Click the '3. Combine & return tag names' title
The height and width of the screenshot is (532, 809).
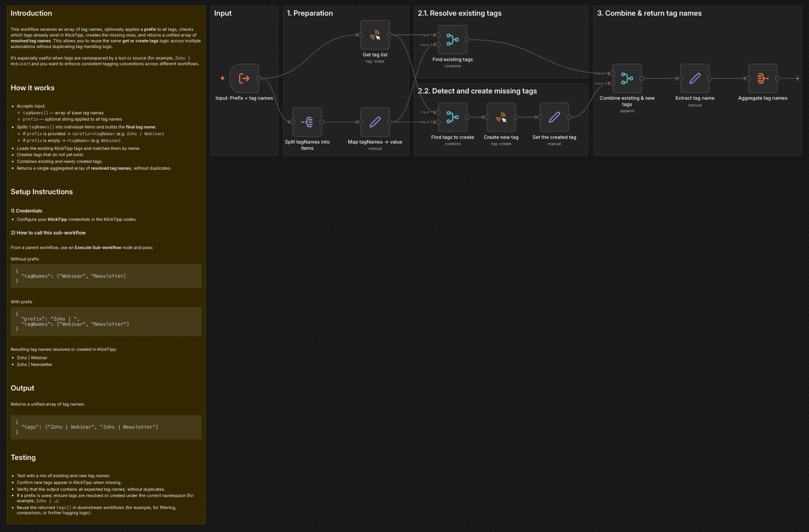pyautogui.click(x=649, y=14)
